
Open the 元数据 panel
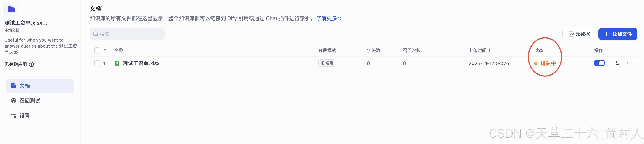pos(579,34)
